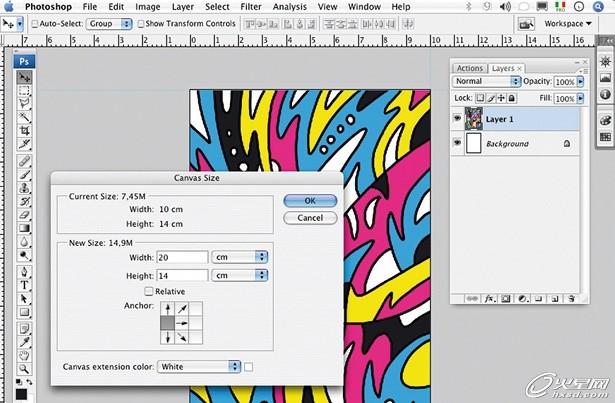This screenshot has width=615, height=403.
Task: Open the Auto-Select Group dropdown
Action: point(109,24)
